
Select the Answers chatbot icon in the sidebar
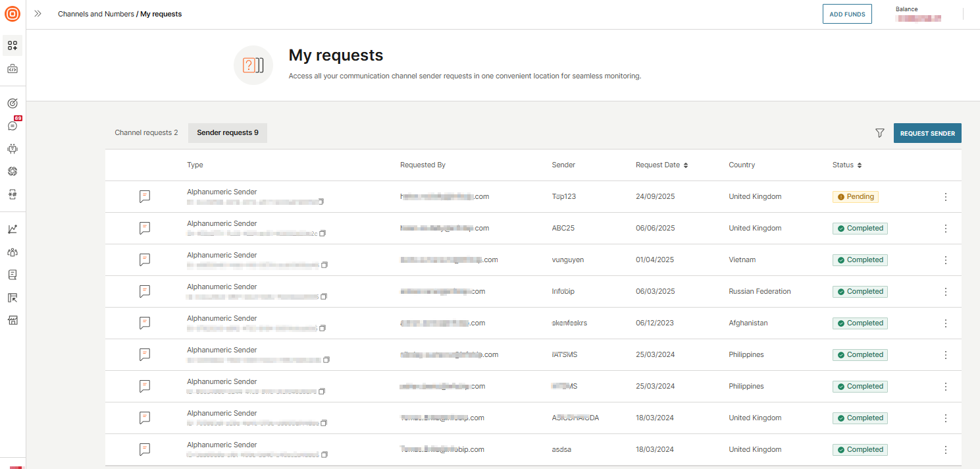click(13, 149)
